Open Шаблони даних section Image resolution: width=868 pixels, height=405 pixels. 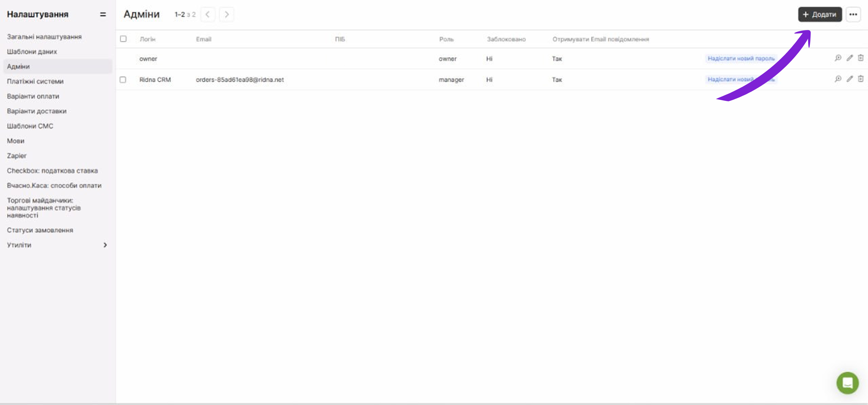[32, 52]
